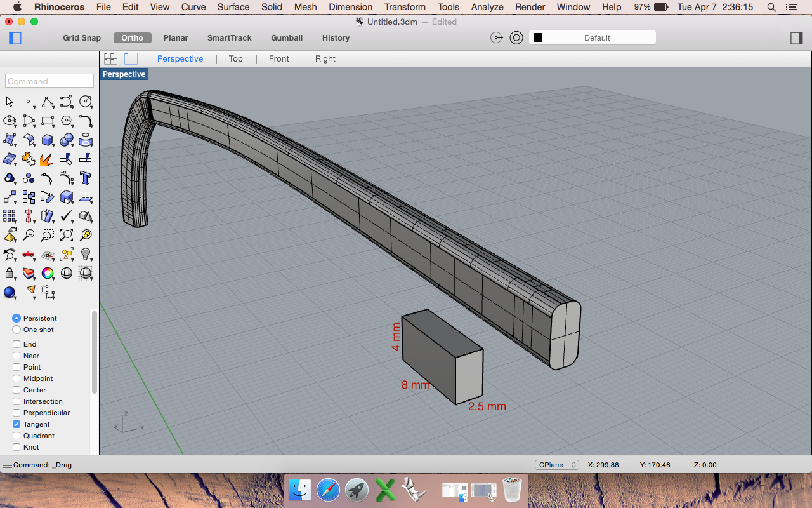Select the arrow pointer selection tool

pyautogui.click(x=10, y=102)
